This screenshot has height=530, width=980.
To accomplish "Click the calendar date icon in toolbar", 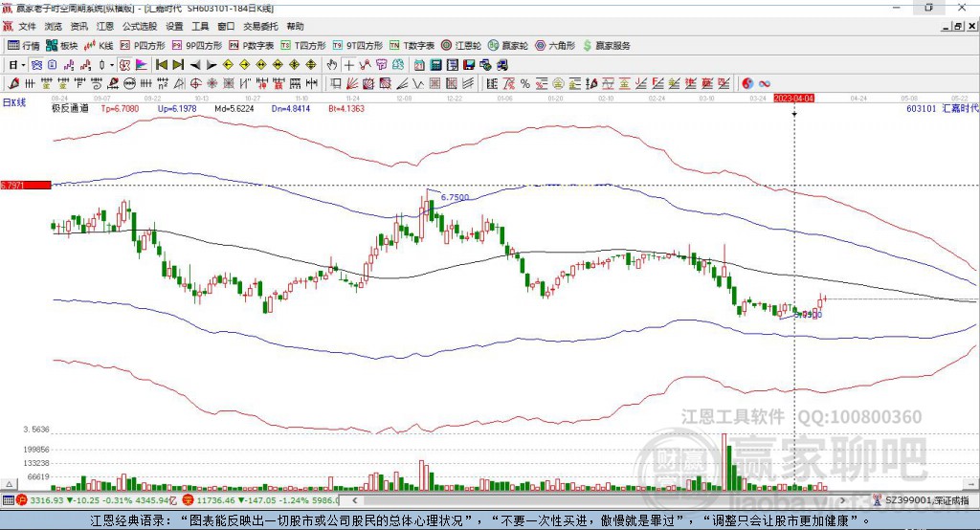I will [419, 64].
